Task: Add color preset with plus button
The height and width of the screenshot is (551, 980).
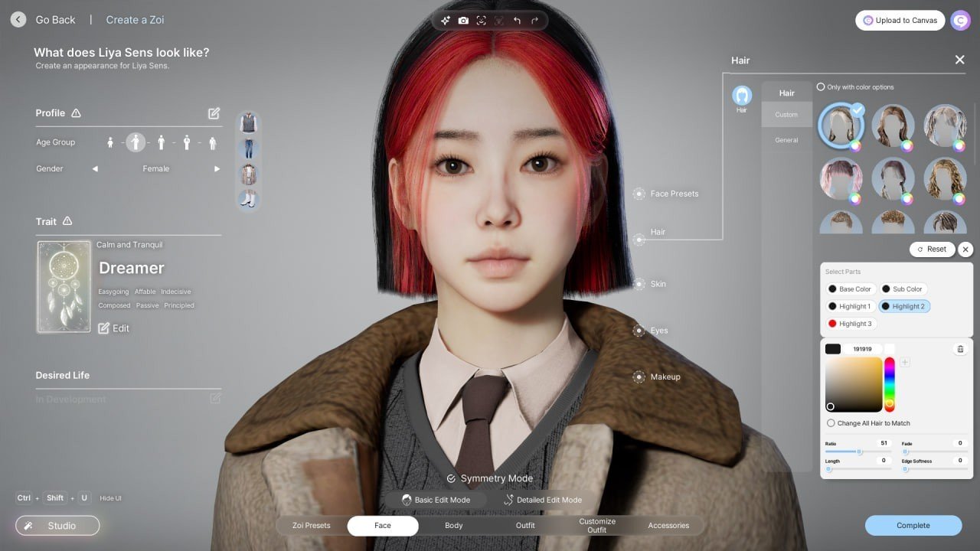Action: [x=905, y=362]
